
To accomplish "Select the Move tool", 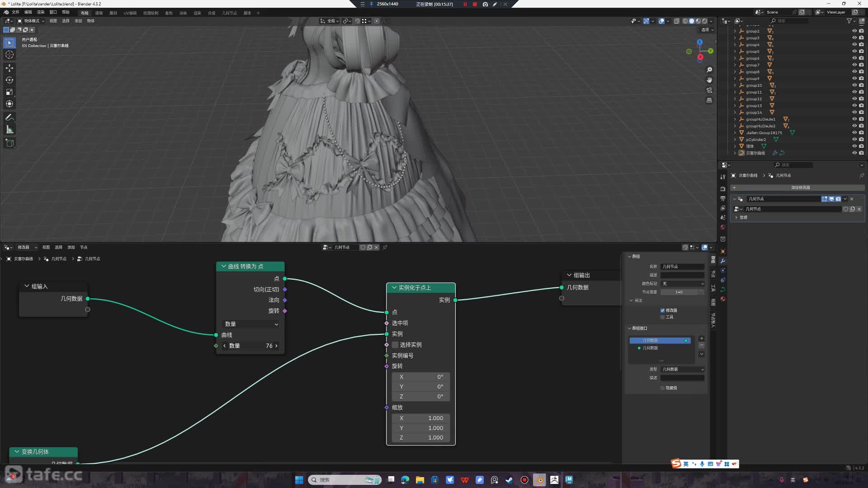I will click(x=9, y=68).
